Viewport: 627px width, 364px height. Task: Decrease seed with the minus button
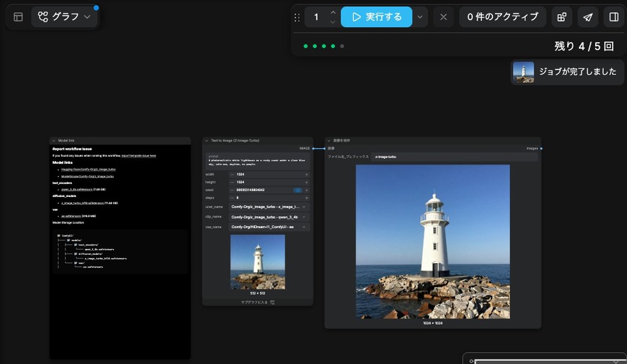point(232,190)
